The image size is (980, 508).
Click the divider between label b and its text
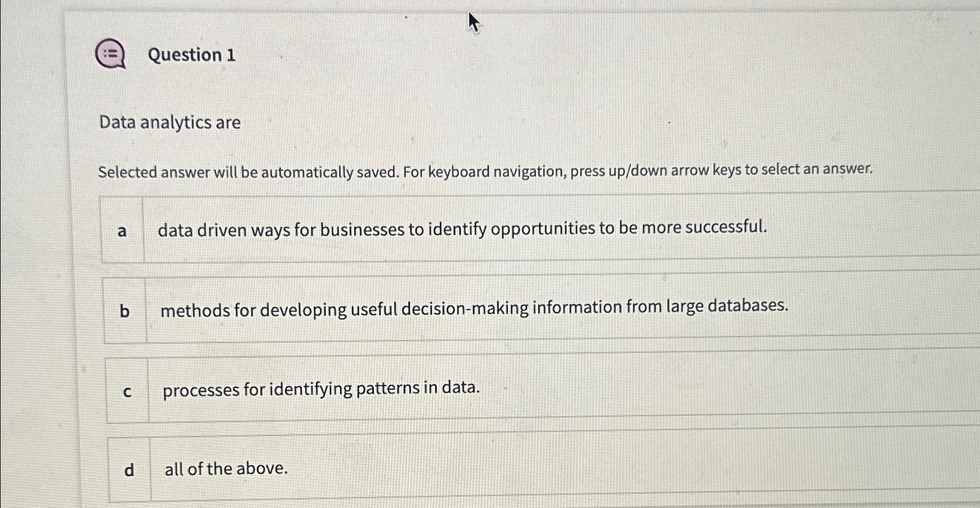click(x=145, y=311)
